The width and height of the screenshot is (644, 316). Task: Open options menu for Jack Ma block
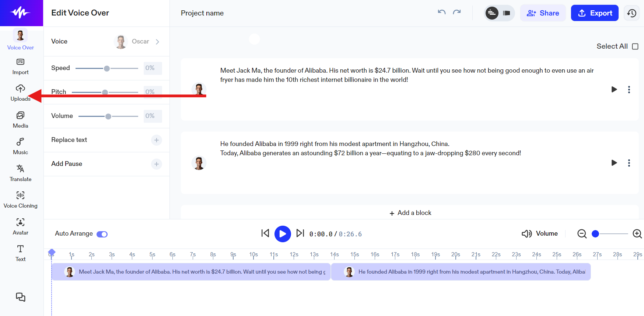629,89
